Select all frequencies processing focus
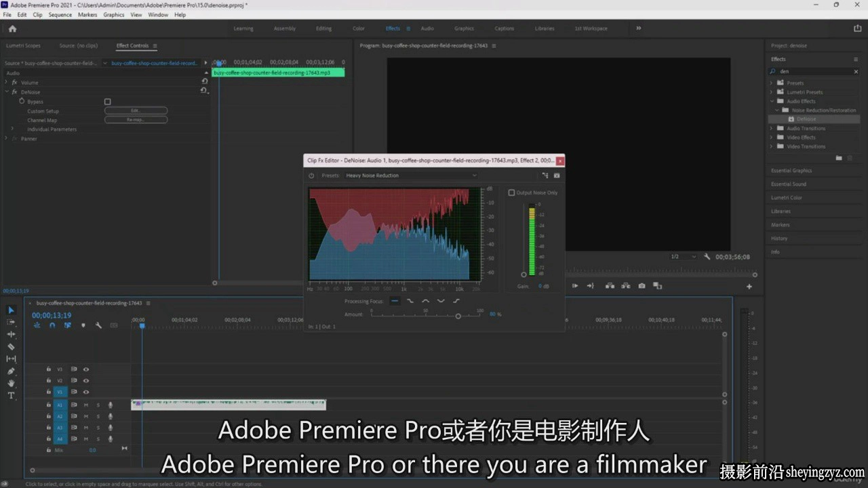The image size is (868, 488). coord(395,301)
